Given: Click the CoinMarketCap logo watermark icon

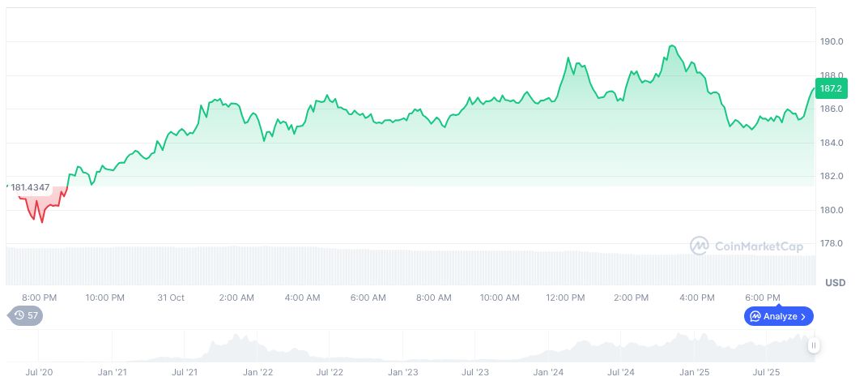Looking at the screenshot, I should 700,245.
